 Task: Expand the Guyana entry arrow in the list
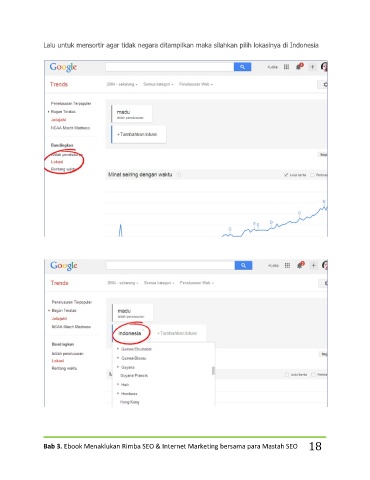point(118,367)
